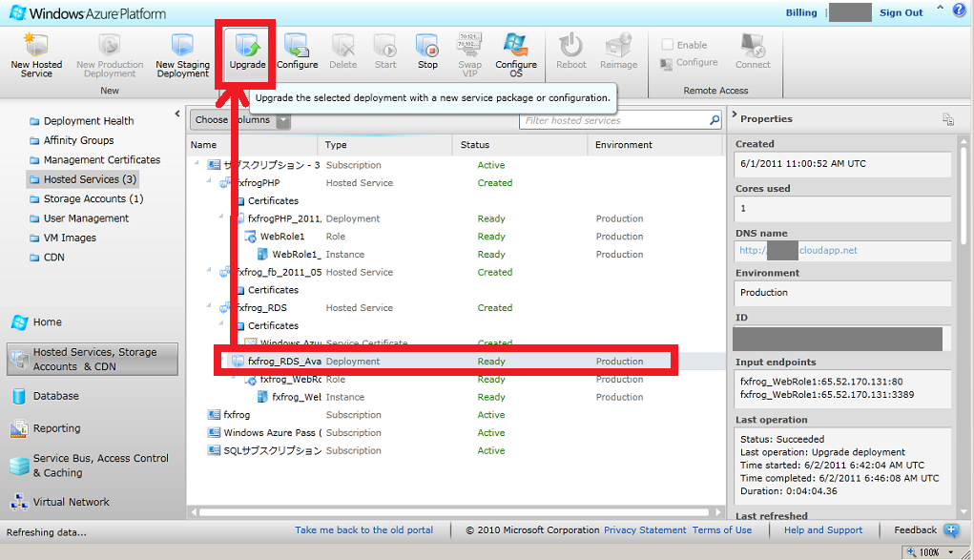Open the Virtual Network section
The width and height of the screenshot is (974, 560).
click(71, 502)
